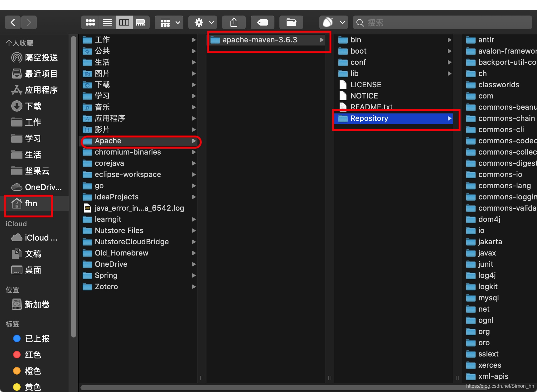The width and height of the screenshot is (537, 392).
Task: Open 桌面 desktop in the sidebar
Action: click(x=35, y=270)
